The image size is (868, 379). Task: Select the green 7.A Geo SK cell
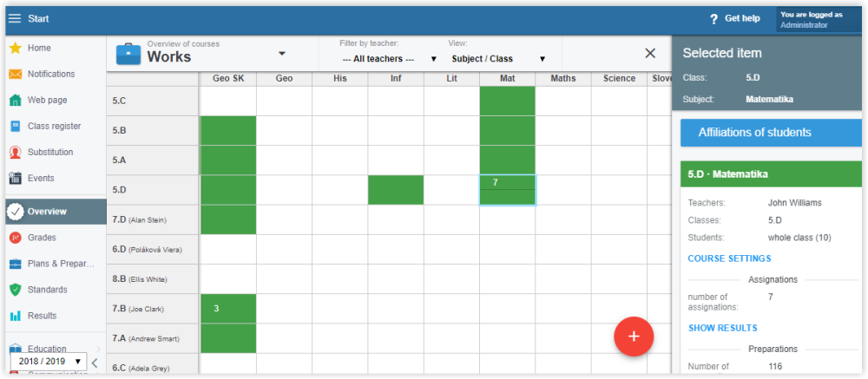(228, 338)
